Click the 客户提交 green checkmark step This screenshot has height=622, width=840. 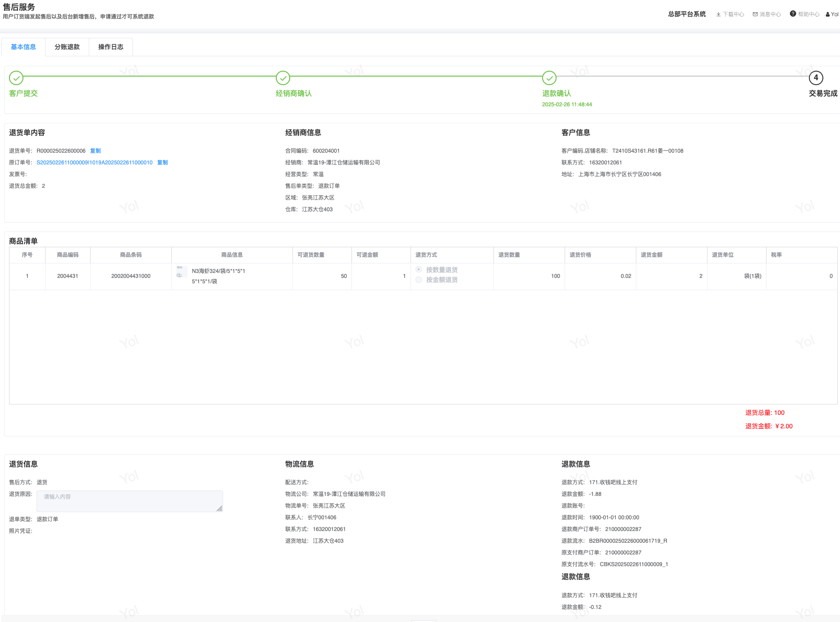(16, 78)
